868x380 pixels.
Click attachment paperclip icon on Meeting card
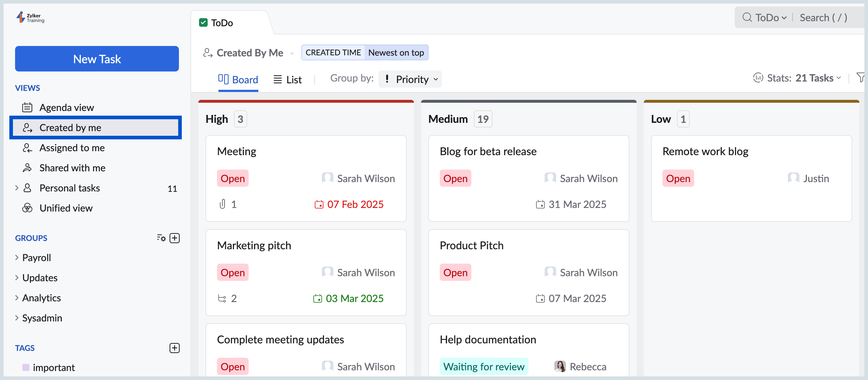click(222, 204)
